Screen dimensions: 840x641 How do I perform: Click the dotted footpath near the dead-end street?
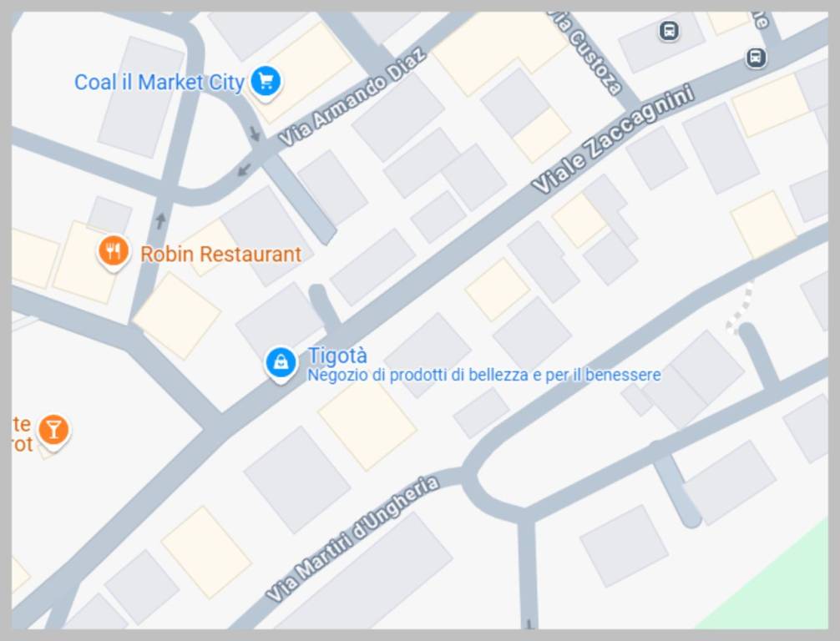[741, 307]
